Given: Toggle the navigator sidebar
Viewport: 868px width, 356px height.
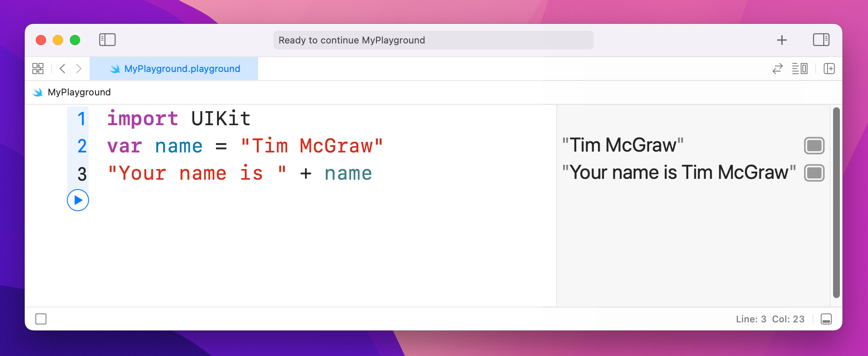Looking at the screenshot, I should [107, 40].
